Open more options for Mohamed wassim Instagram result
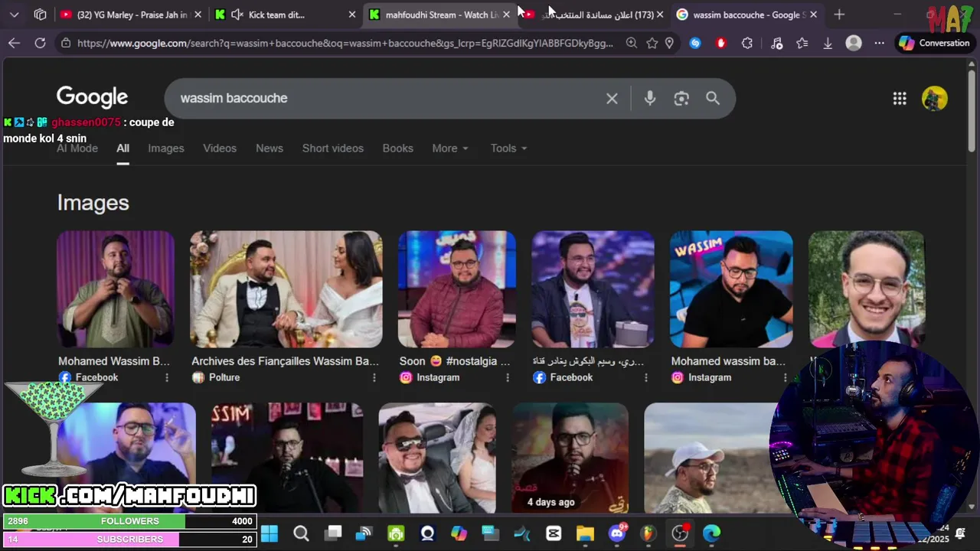The image size is (980, 551). 785,377
